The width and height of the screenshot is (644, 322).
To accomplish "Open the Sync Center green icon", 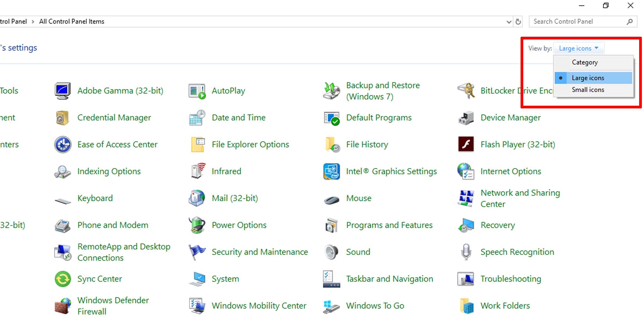I will 63,279.
